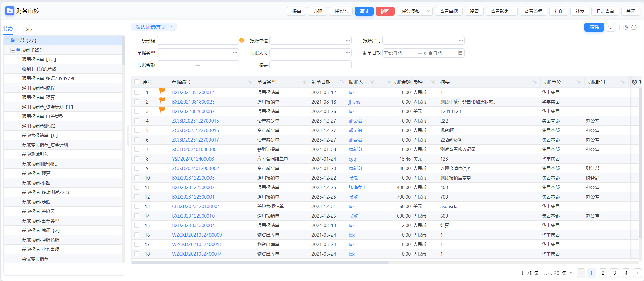This screenshot has height=281, width=644.
Task: Click the left tree vertical scrollbar
Action: point(124,51)
